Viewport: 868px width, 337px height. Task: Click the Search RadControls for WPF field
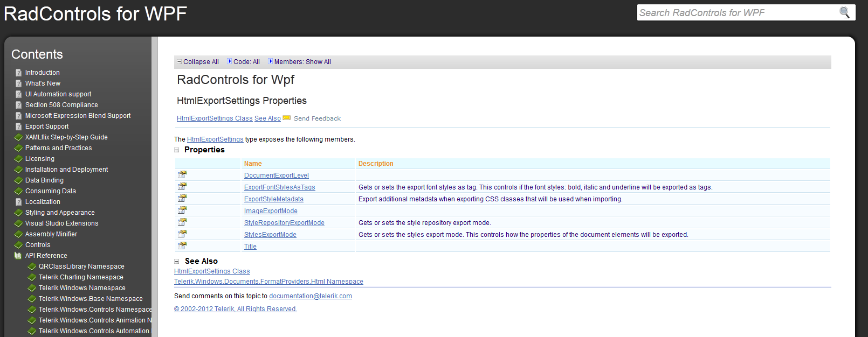pyautogui.click(x=738, y=12)
